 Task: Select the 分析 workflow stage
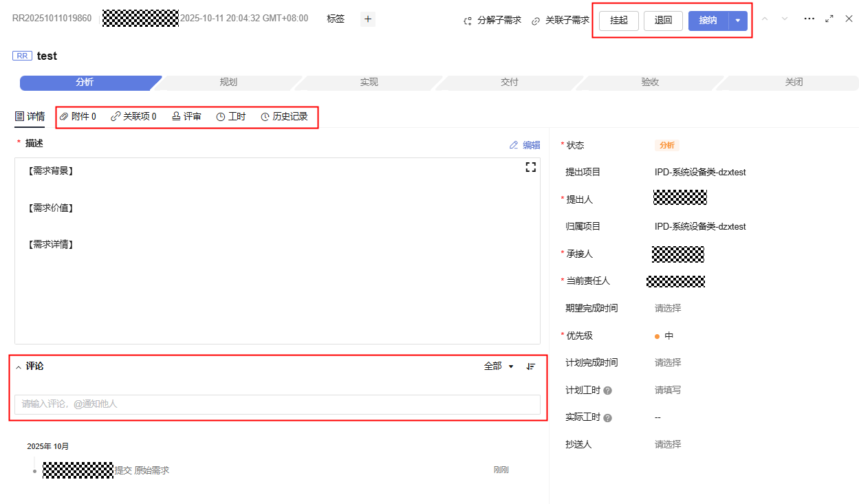click(85, 83)
